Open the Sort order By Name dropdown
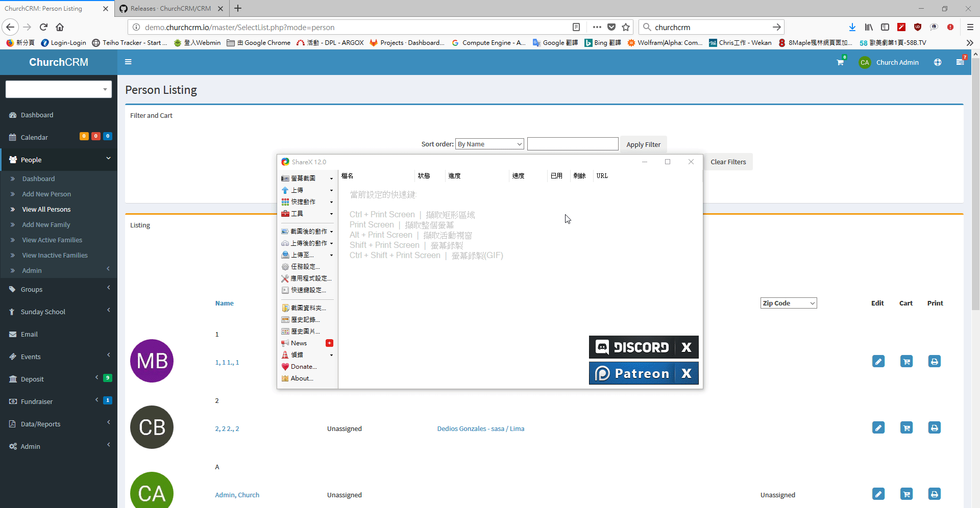This screenshot has height=508, width=980. click(x=489, y=144)
